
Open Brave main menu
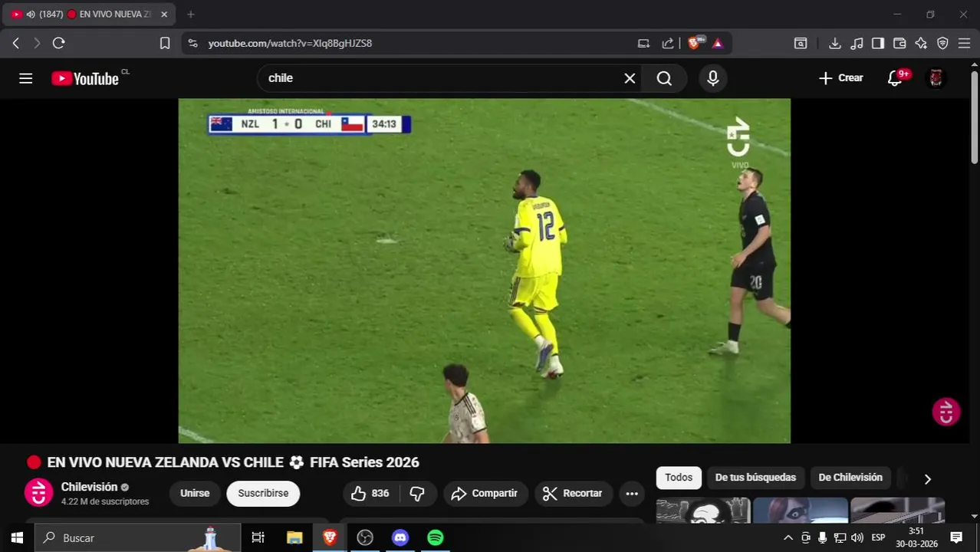pos(964,43)
